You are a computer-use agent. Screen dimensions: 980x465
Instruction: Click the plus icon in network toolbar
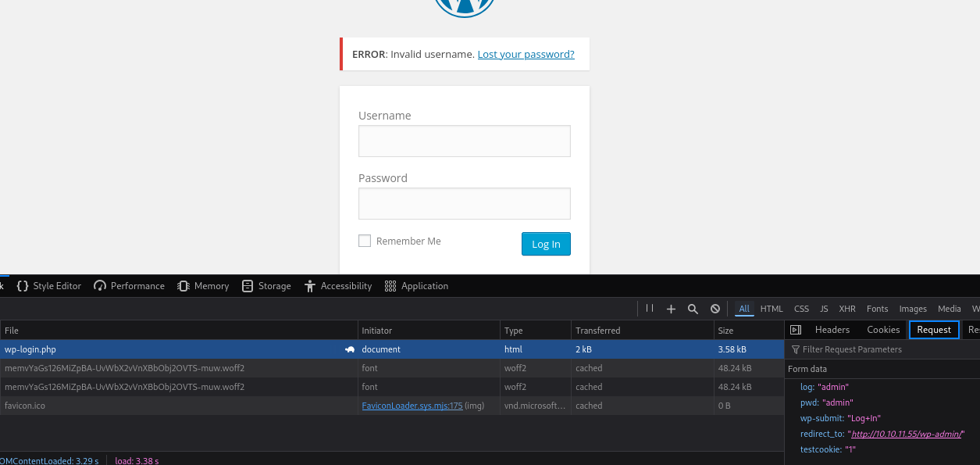(x=671, y=309)
